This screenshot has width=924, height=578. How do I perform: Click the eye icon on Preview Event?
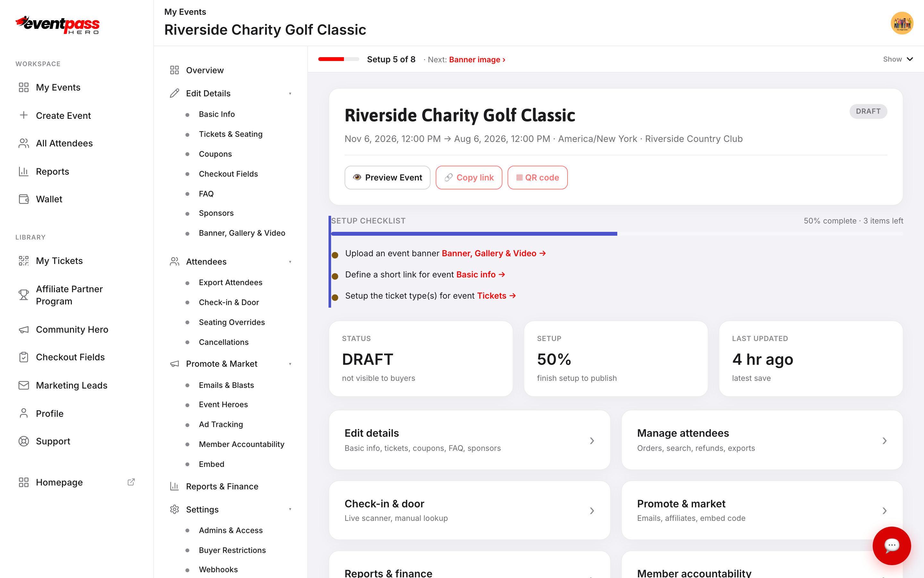(357, 177)
